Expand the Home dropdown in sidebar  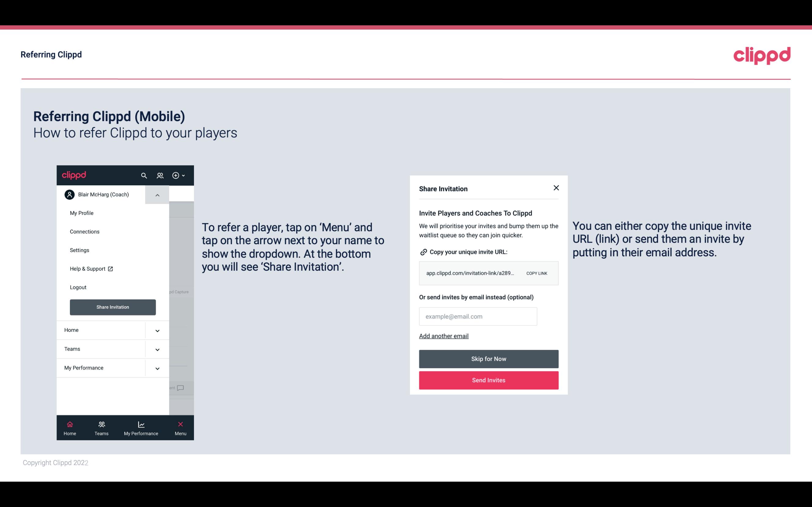(157, 329)
